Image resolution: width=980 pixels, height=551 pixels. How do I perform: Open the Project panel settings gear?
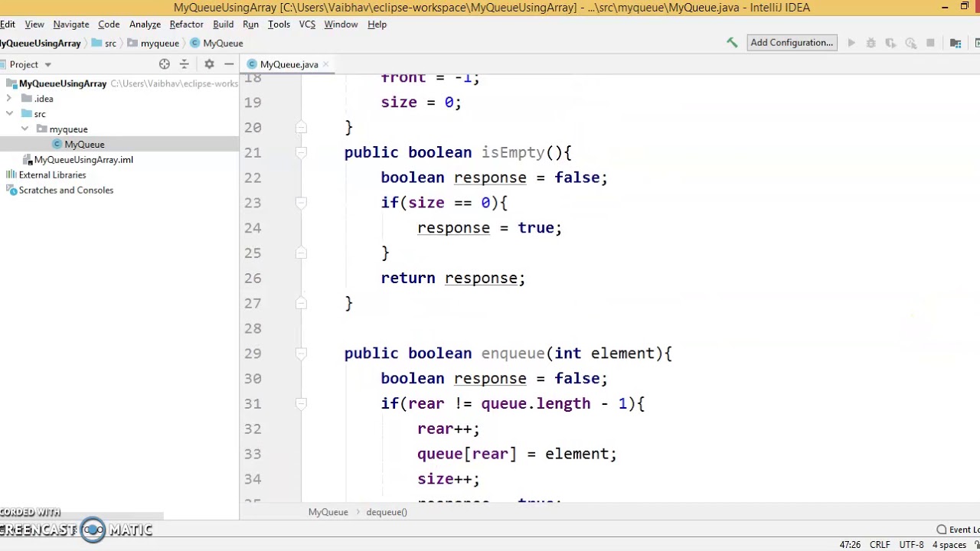click(209, 64)
